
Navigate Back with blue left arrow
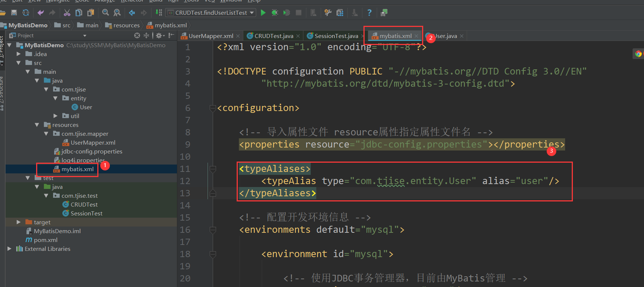(132, 13)
